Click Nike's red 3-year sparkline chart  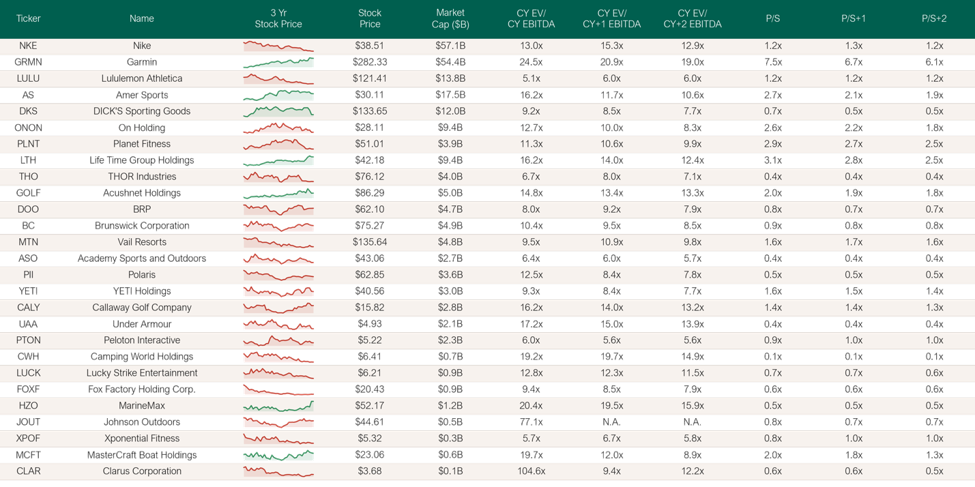point(279,46)
